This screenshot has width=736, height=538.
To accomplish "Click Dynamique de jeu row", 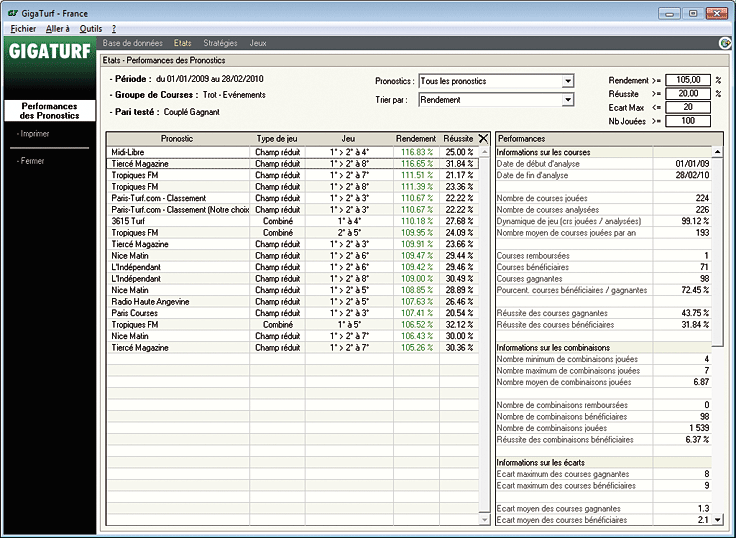I will click(x=604, y=221).
